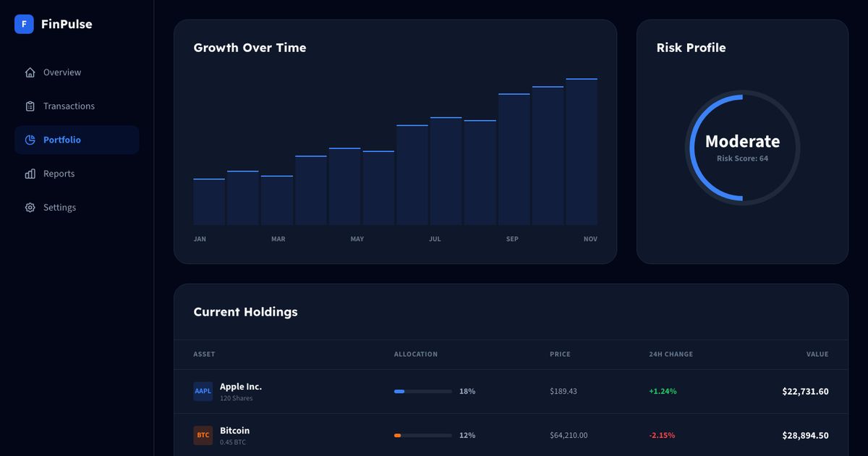The image size is (868, 456).
Task: Click the +1.24% change value
Action: (663, 392)
